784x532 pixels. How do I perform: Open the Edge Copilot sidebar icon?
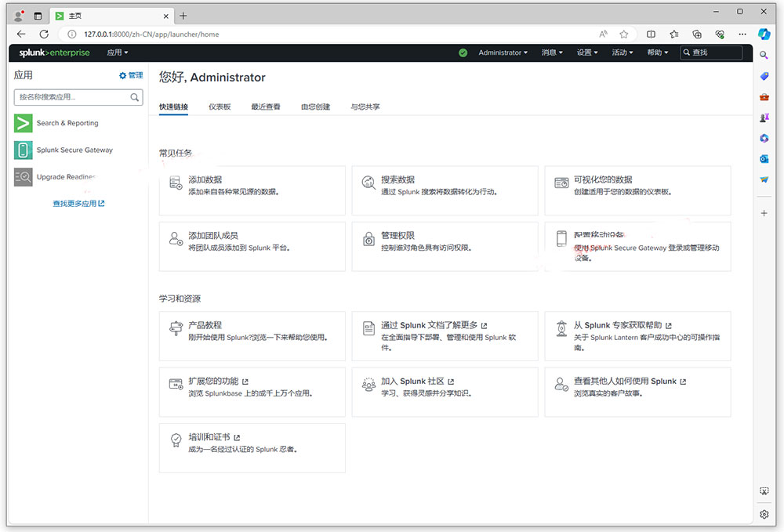click(764, 34)
